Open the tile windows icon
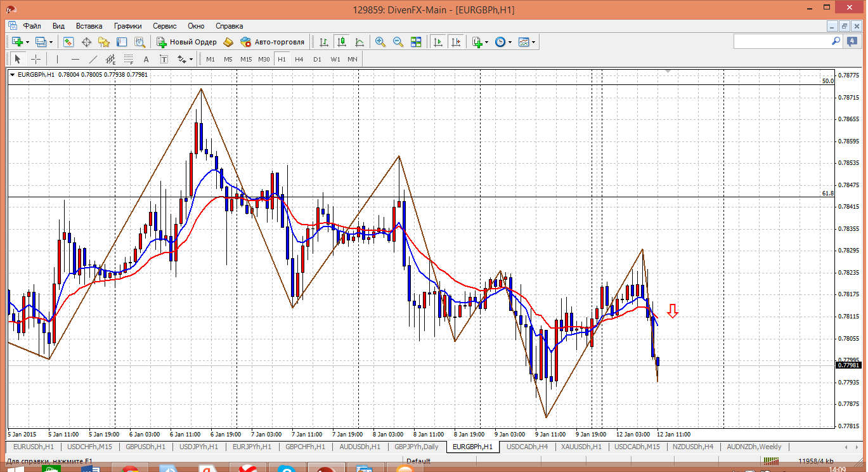The width and height of the screenshot is (868, 472). [x=416, y=42]
